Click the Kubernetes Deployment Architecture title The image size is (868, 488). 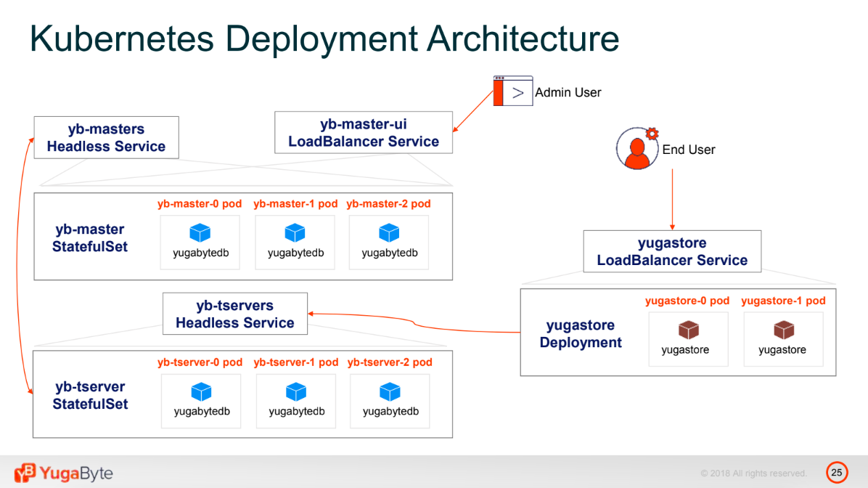click(x=324, y=38)
